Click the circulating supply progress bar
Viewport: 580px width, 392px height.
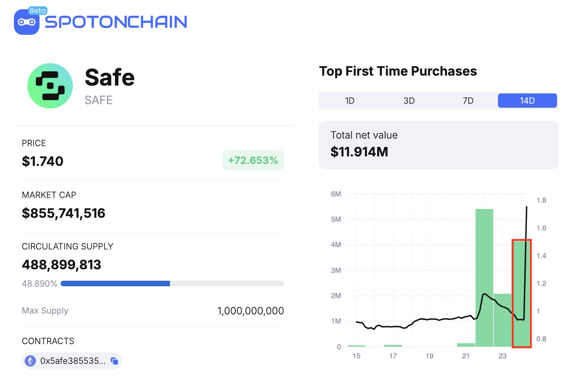coord(172,284)
